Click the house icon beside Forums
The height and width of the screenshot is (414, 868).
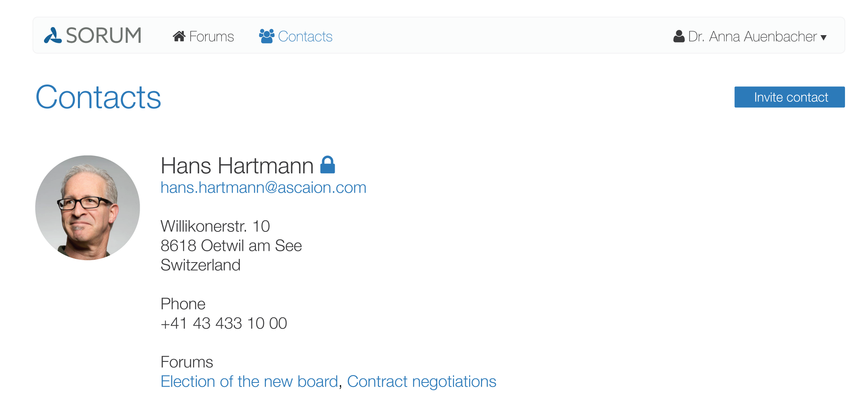[179, 36]
